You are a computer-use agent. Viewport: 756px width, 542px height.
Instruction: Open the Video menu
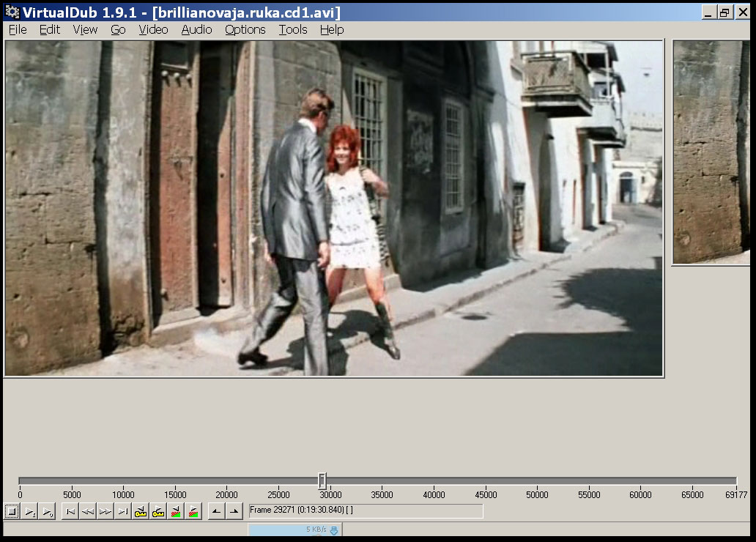tap(153, 30)
